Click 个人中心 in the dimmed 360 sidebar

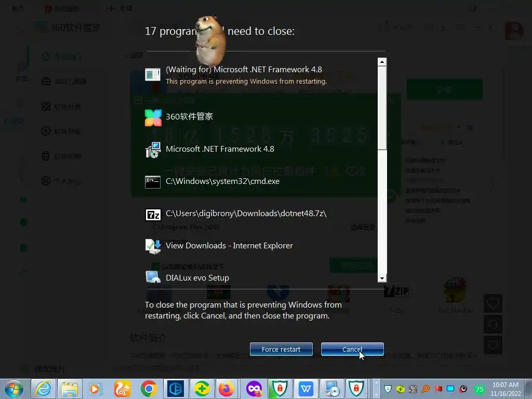pos(61,181)
